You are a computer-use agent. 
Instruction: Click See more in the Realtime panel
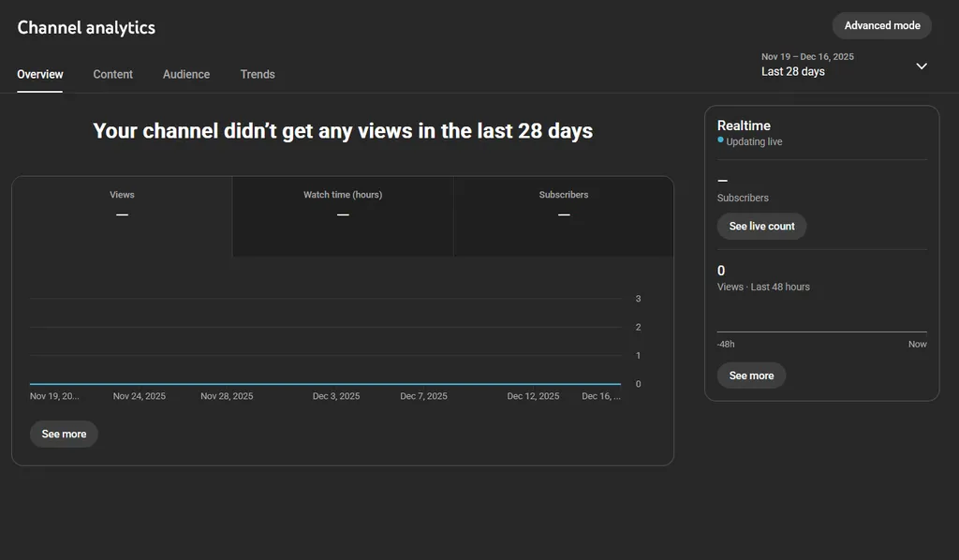click(751, 376)
